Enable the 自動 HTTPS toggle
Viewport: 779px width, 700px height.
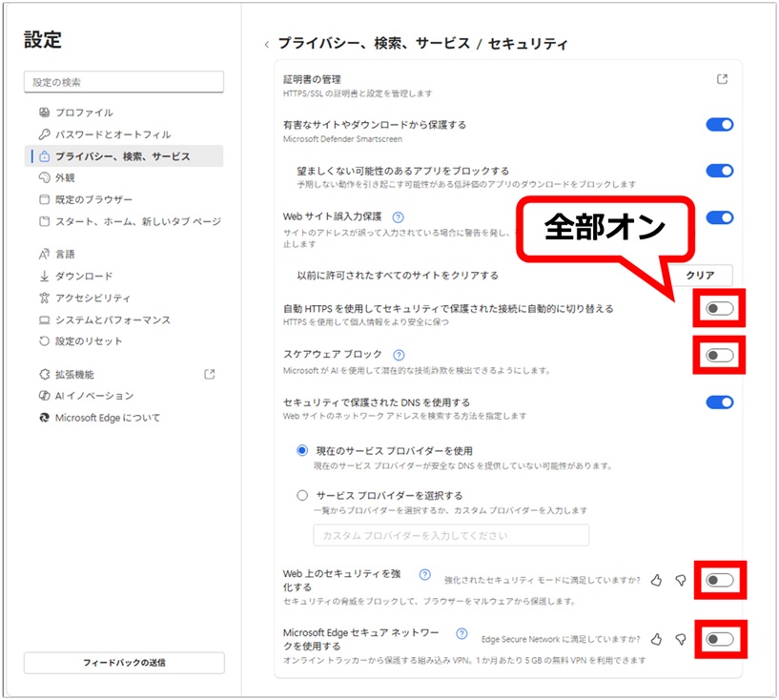[x=720, y=309]
